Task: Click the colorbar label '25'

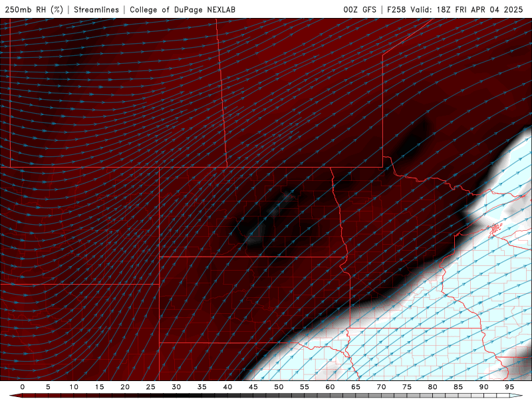Action: click(151, 387)
